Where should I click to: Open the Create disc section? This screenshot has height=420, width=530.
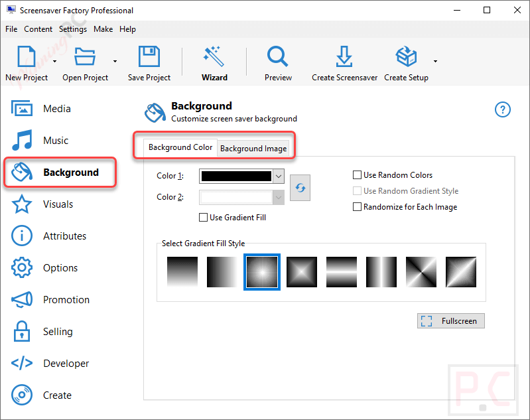tap(41, 395)
